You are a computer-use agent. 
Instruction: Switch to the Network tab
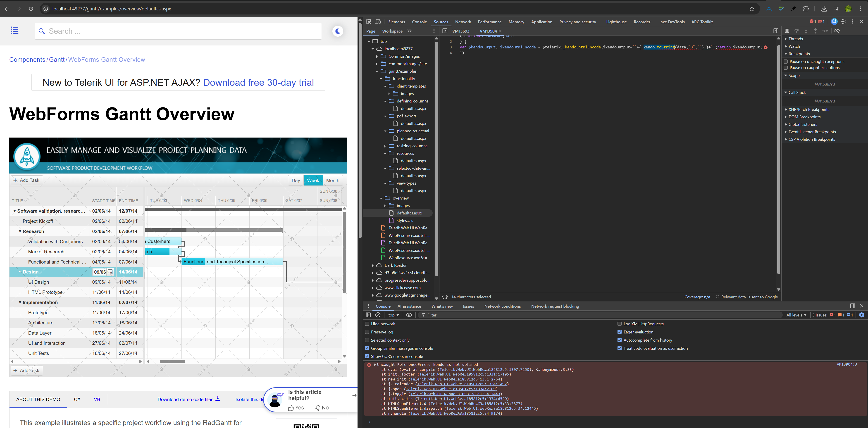[463, 22]
